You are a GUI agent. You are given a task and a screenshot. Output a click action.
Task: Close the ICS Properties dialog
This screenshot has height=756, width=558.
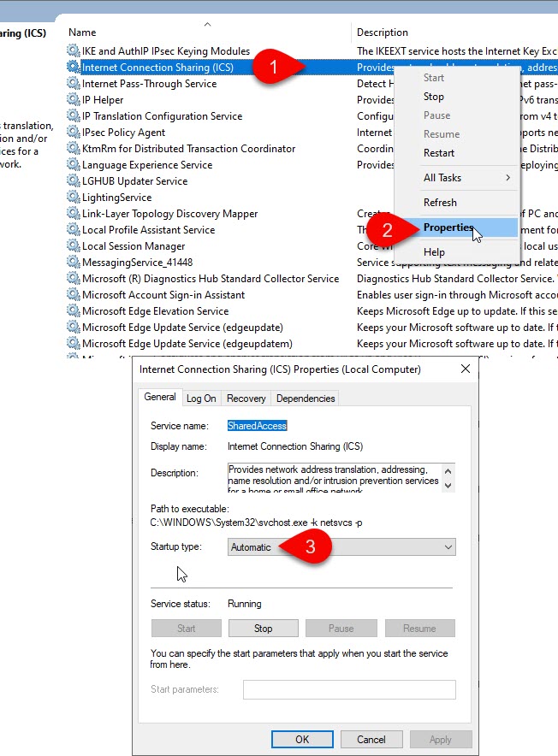pos(466,369)
